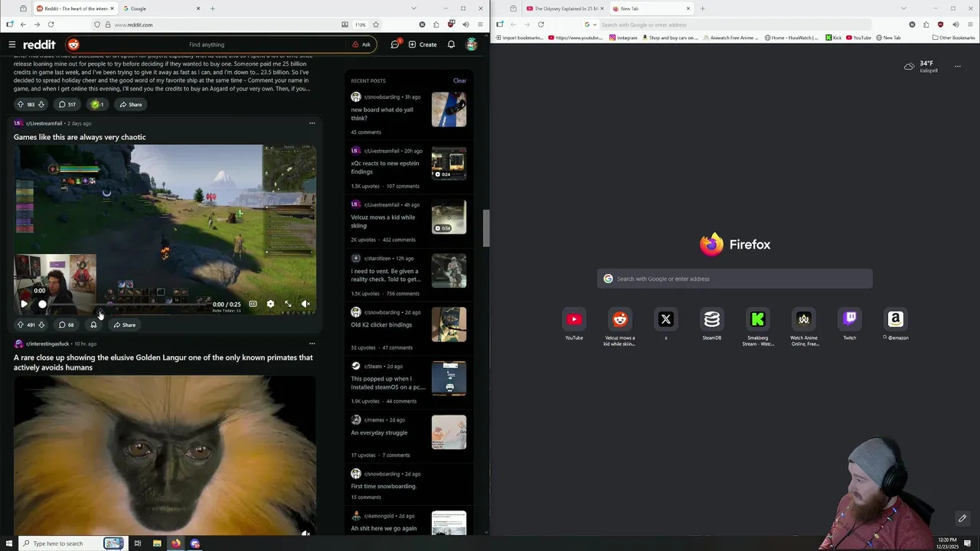Screen dimensions: 980x551
Task: Open Kick bookmark in bookmarks bar
Action: (833, 37)
